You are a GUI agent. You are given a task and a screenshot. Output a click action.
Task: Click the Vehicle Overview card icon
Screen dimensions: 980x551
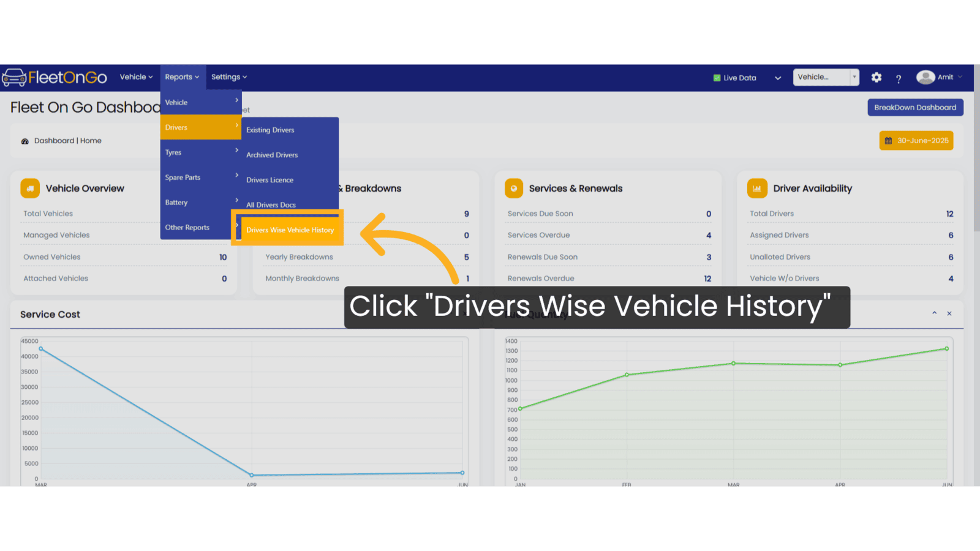click(x=30, y=189)
